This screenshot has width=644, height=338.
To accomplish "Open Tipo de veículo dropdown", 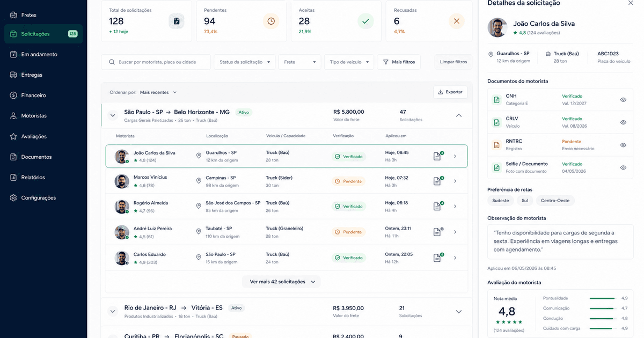I will click(348, 62).
